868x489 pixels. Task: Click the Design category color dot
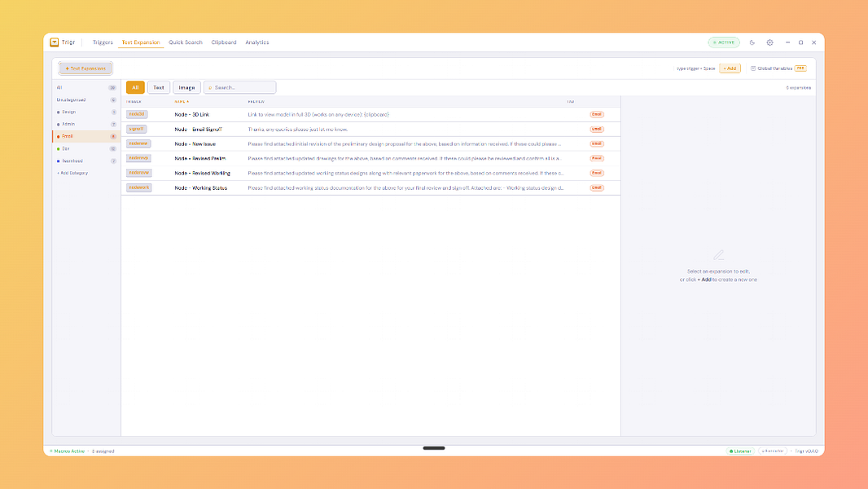(x=58, y=112)
